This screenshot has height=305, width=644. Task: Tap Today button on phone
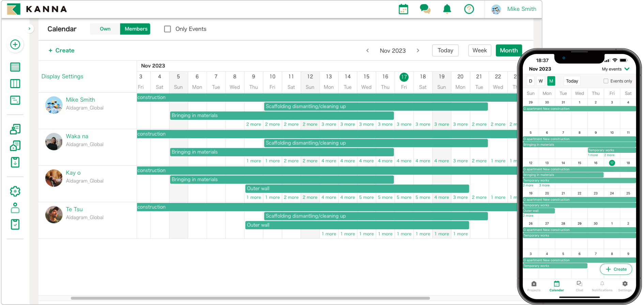(572, 81)
